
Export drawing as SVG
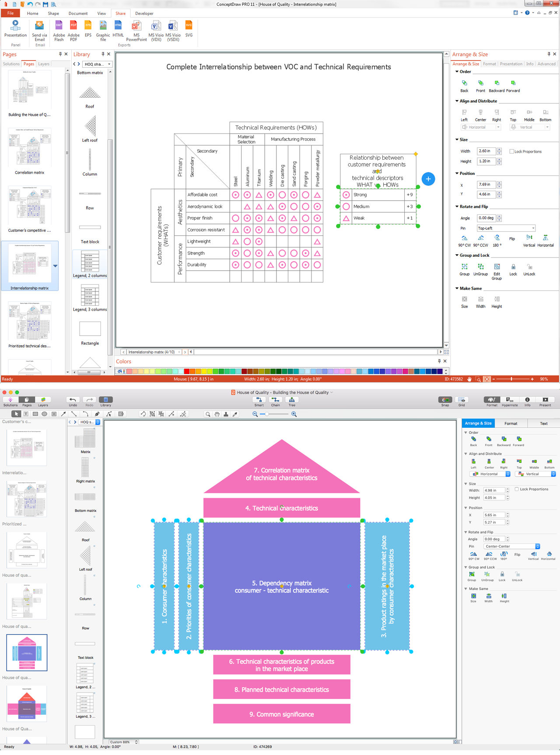coord(189,29)
